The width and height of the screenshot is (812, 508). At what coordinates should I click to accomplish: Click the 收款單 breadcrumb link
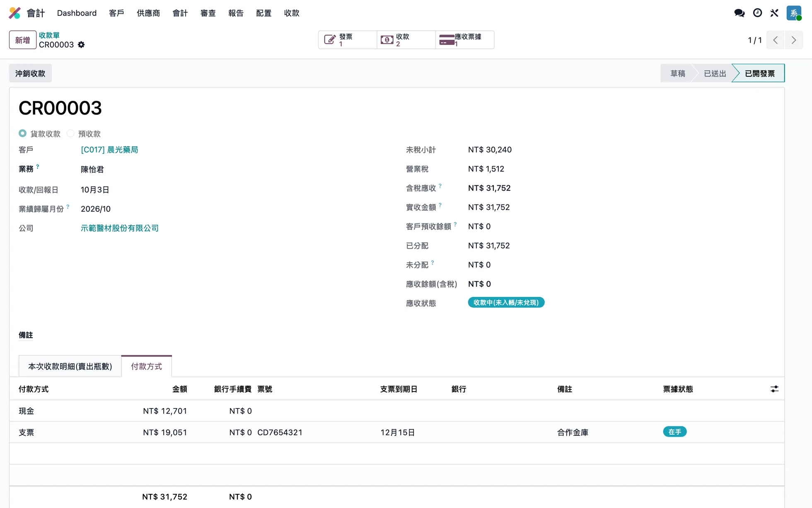(x=49, y=35)
